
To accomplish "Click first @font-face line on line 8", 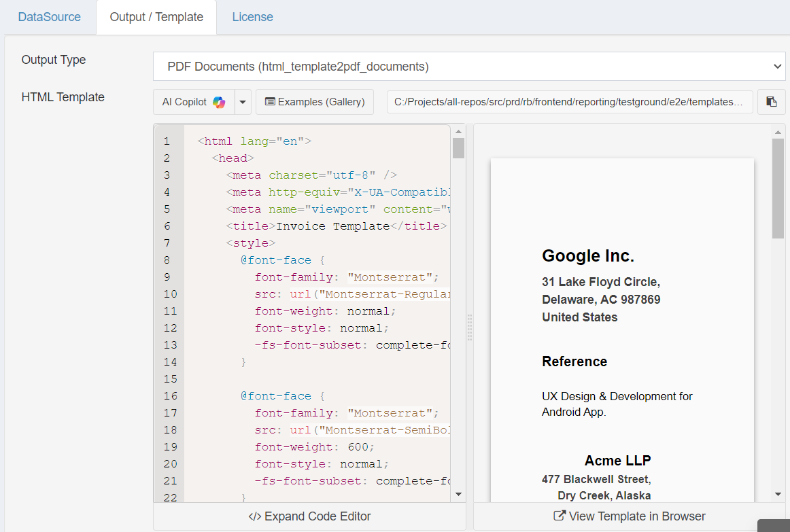I will (x=283, y=260).
